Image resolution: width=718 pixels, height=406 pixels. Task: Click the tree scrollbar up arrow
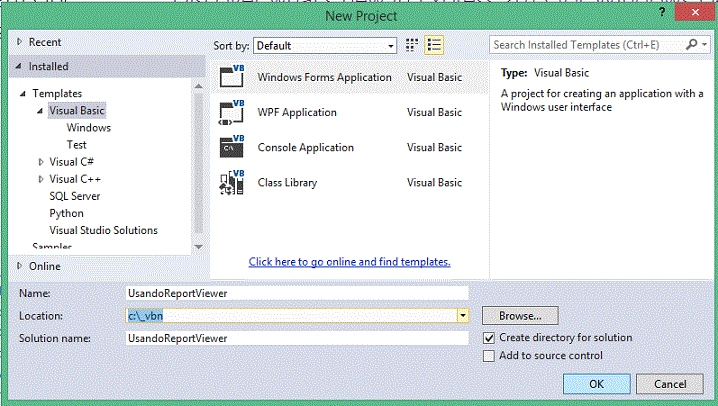click(198, 86)
